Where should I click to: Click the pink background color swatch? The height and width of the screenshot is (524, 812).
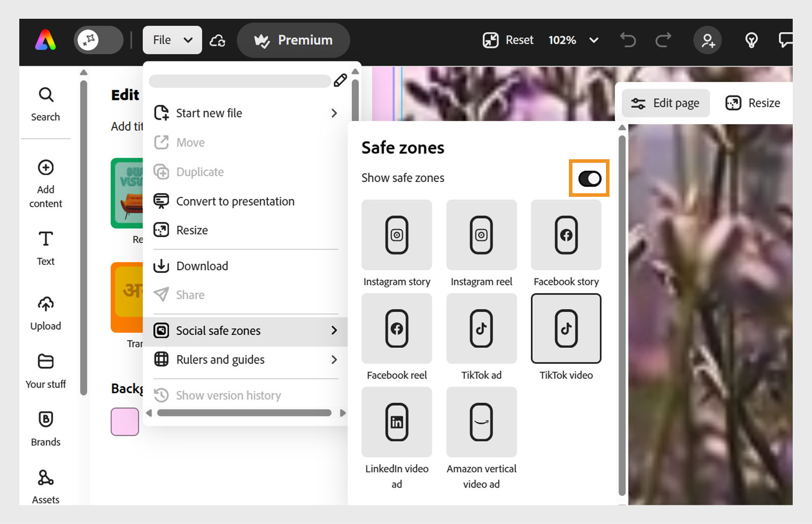coord(124,421)
